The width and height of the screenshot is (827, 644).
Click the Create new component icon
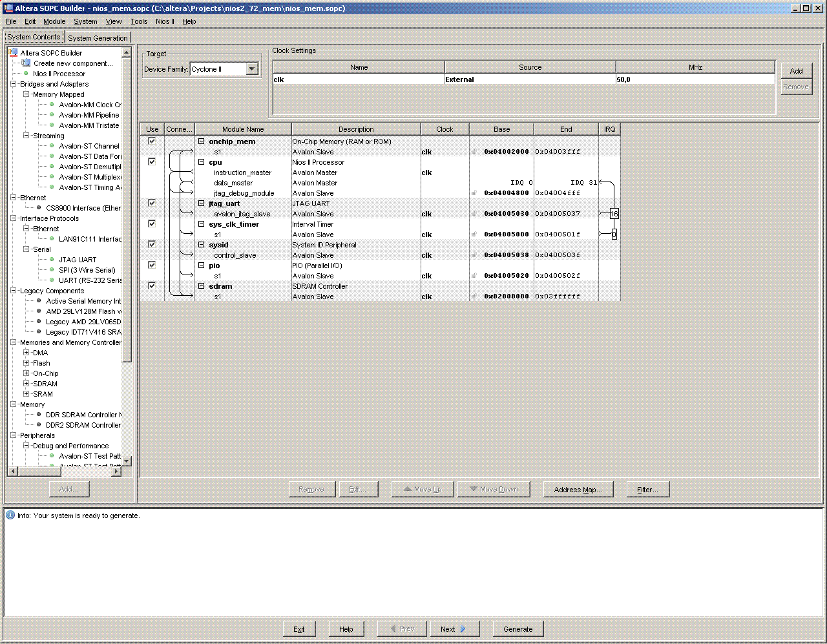[x=26, y=63]
